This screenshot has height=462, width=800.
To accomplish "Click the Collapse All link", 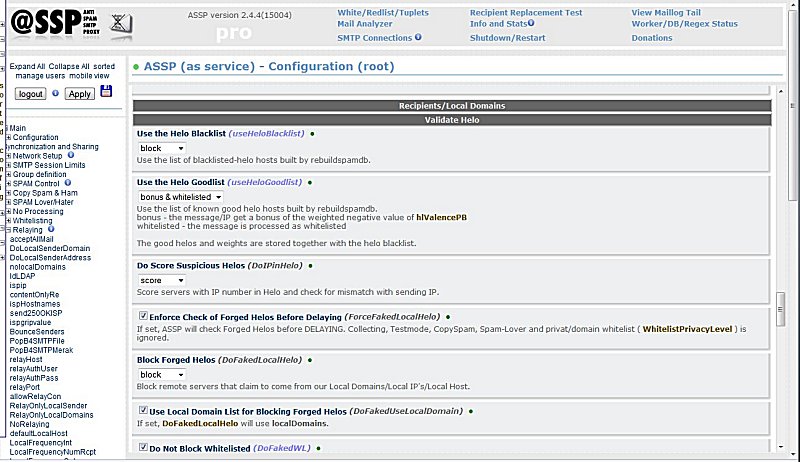I will (x=69, y=66).
